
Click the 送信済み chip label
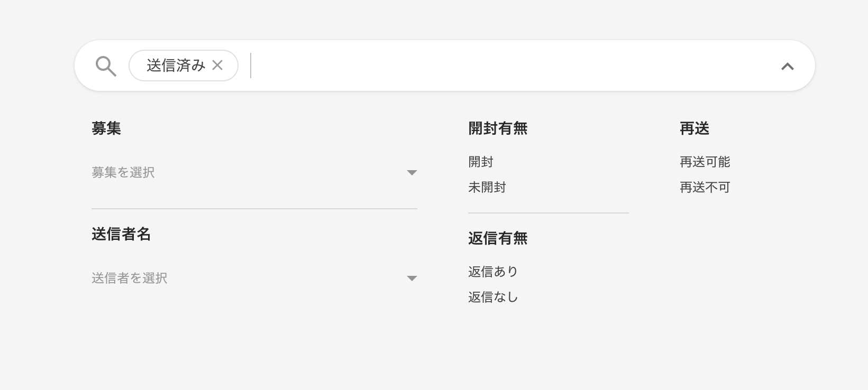click(176, 66)
